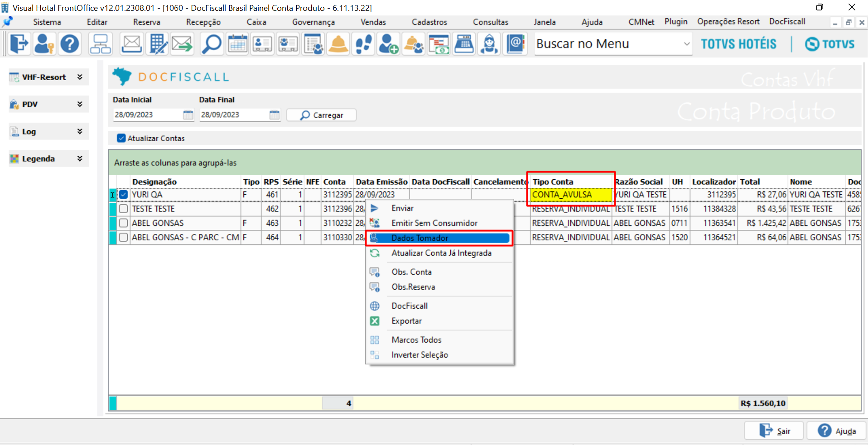Click the calendar grid toolbar icon
This screenshot has height=445, width=868.
(237, 44)
